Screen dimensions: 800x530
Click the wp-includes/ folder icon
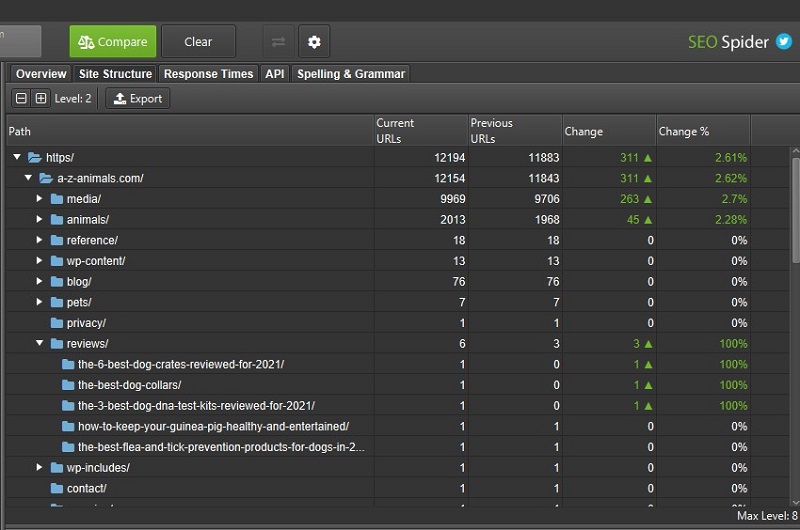[57, 468]
